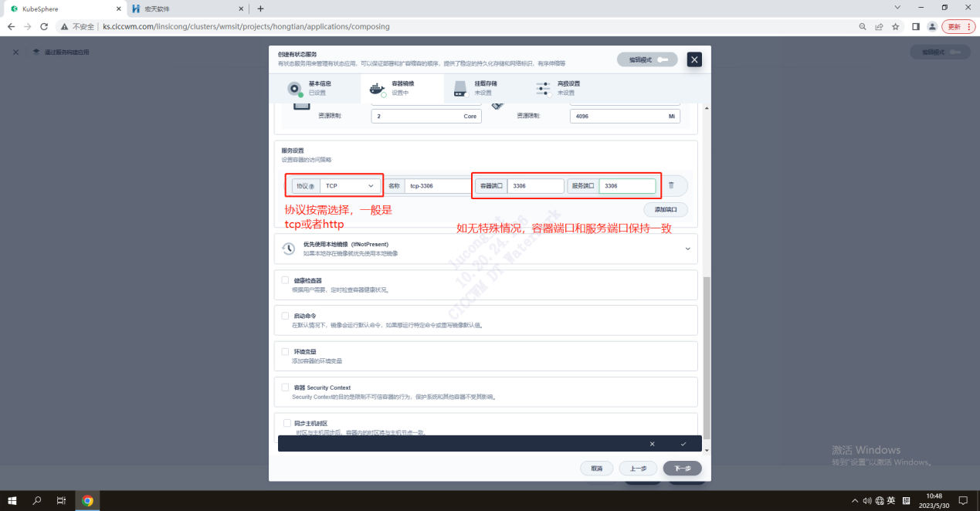Click the CPU resource limit field with 2 Core
Screen dimensions: 980x511
pyautogui.click(x=426, y=116)
